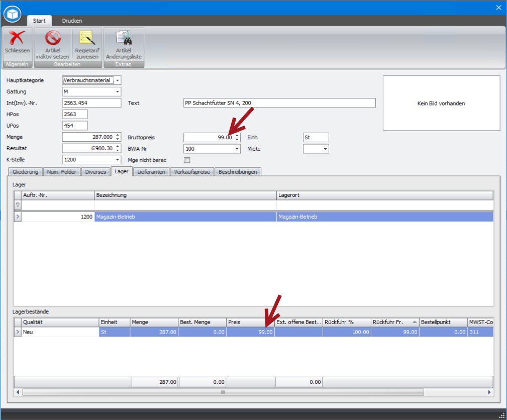Click the application cube logo
This screenshot has width=507, height=420.
tap(13, 14)
